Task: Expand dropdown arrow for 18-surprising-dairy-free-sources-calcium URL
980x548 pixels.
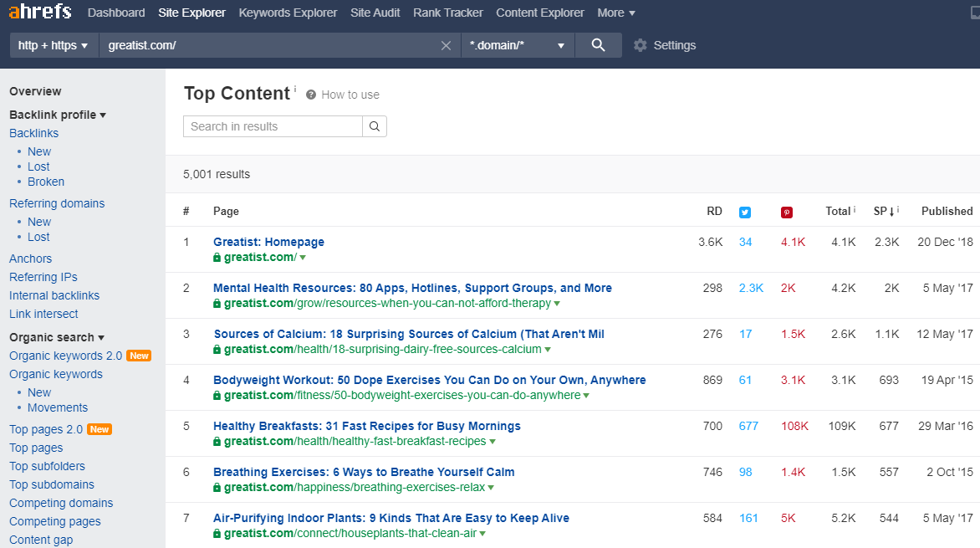Action: [x=548, y=350]
